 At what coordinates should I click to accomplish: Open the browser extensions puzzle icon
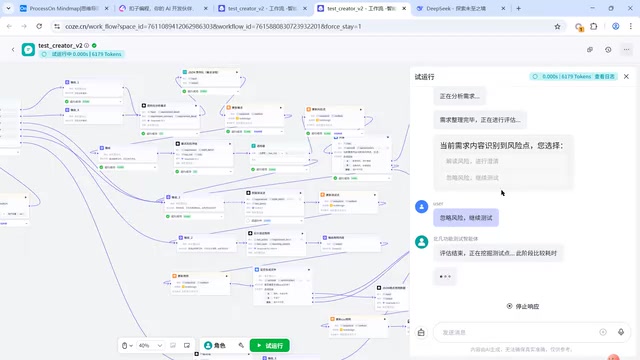593,26
